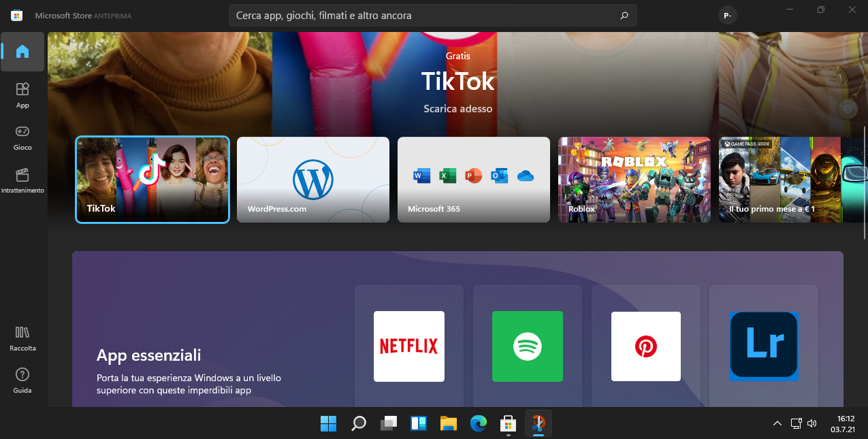Open Widgets from the taskbar
Viewport: 868px width, 439px height.
tap(418, 423)
